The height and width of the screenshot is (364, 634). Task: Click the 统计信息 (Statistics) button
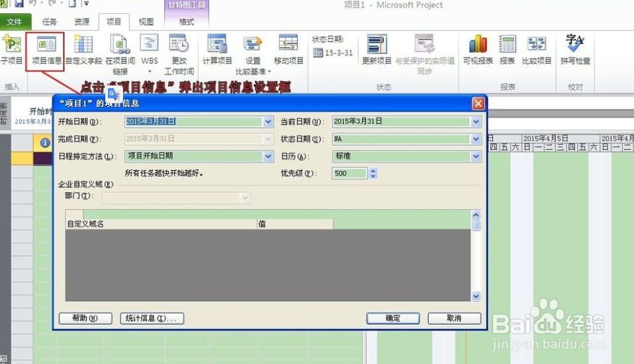click(152, 318)
